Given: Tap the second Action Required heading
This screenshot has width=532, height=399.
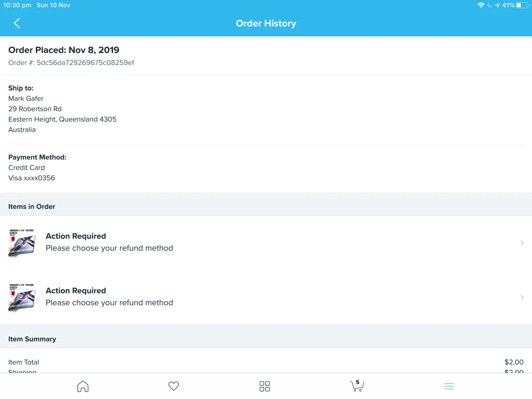Looking at the screenshot, I should 76,290.
